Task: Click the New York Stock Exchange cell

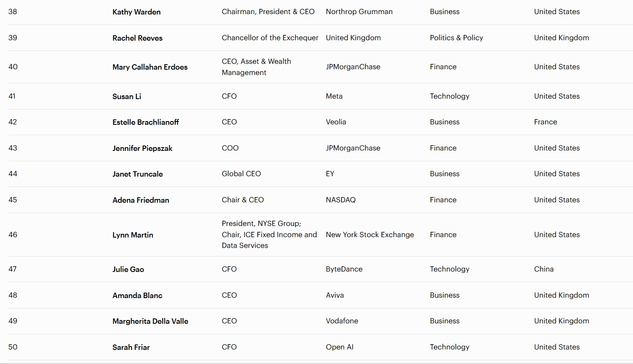Action: tap(369, 235)
